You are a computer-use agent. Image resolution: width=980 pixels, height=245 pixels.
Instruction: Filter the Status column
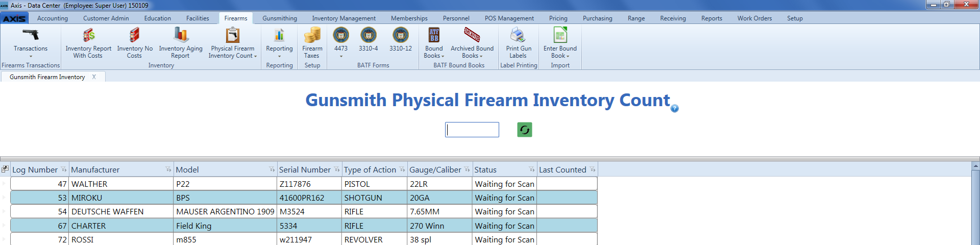click(x=532, y=169)
